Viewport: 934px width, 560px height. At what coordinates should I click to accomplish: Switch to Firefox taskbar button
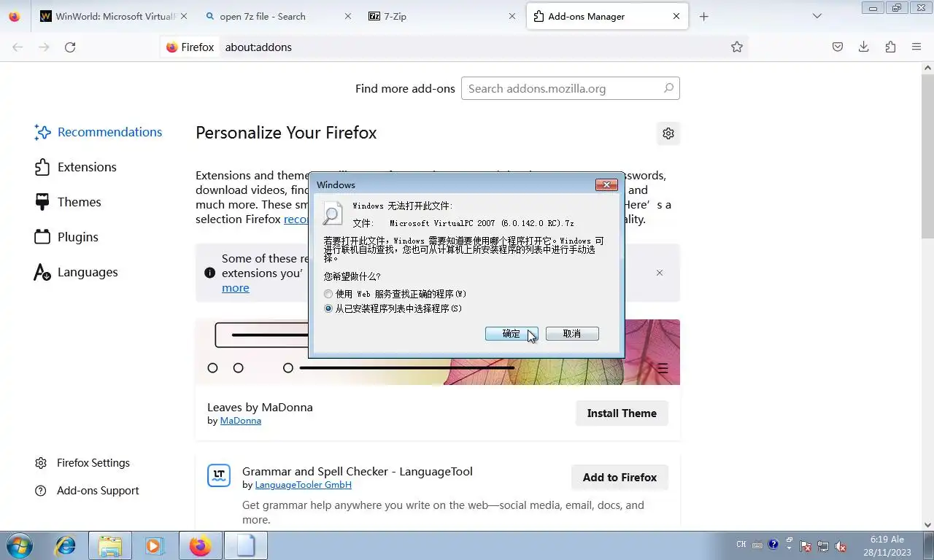tap(200, 545)
